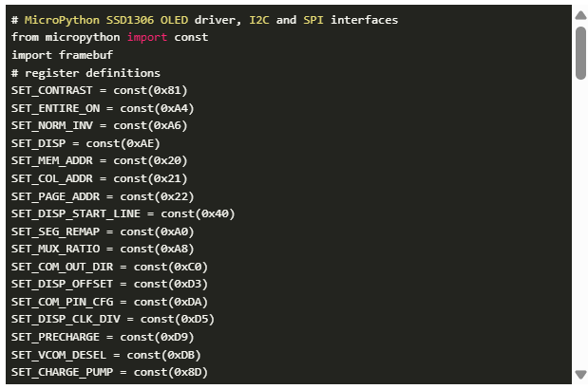The width and height of the screenshot is (588, 389).
Task: Click the SET_COM_OUT_DIR constant
Action: click(109, 267)
